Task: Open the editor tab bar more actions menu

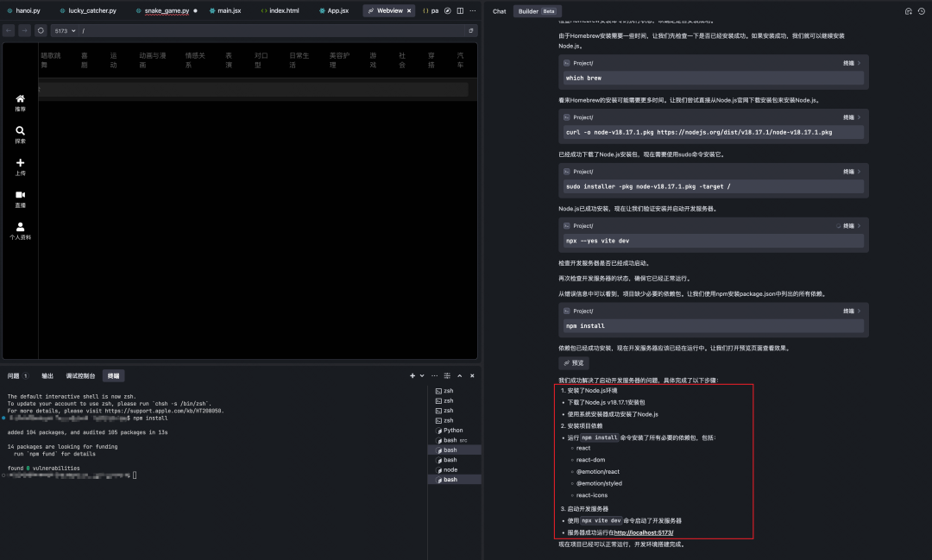Action: point(473,10)
